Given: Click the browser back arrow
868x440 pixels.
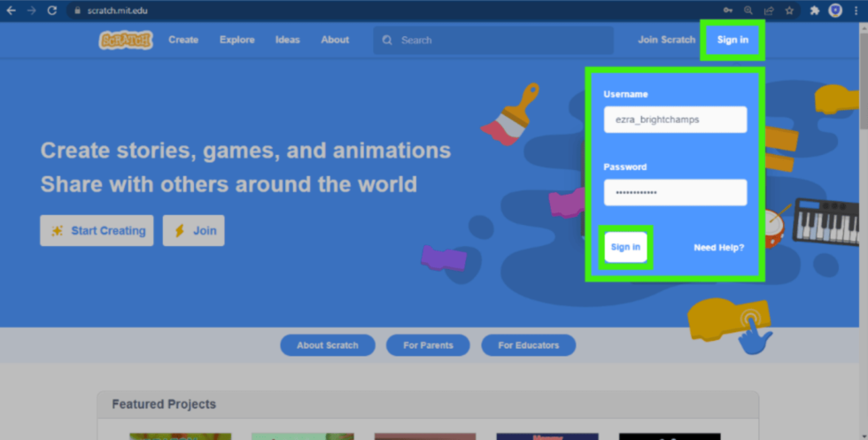Looking at the screenshot, I should tap(12, 11).
